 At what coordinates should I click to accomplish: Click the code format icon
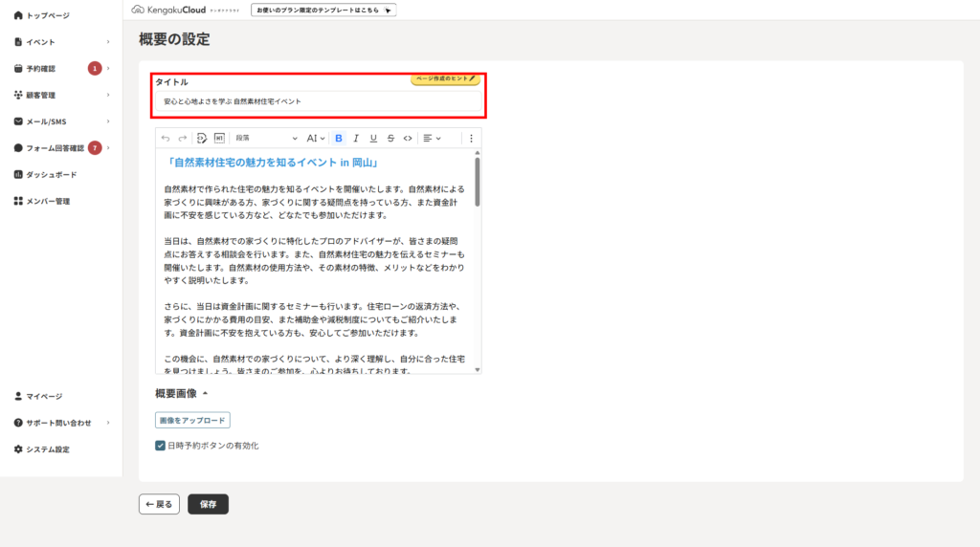coord(408,139)
